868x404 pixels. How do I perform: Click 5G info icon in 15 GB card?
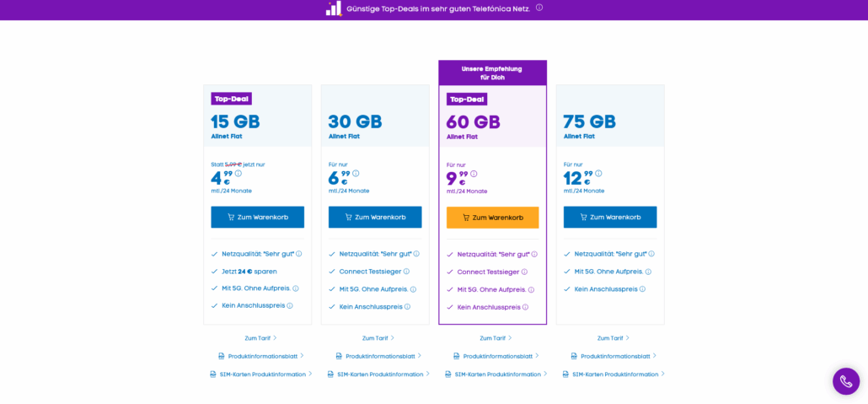tap(296, 288)
